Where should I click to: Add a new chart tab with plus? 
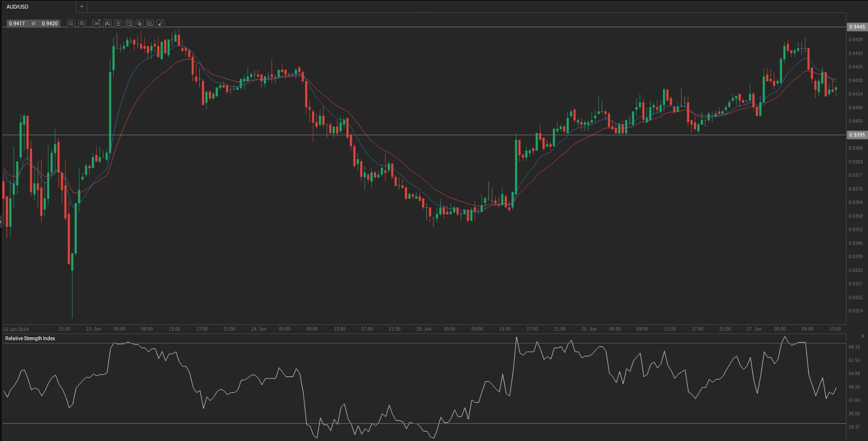pos(82,7)
